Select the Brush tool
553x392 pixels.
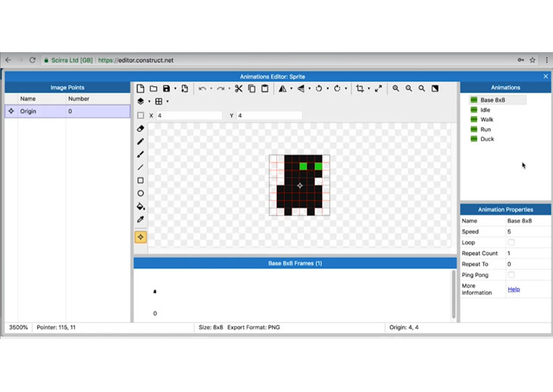[x=141, y=154]
